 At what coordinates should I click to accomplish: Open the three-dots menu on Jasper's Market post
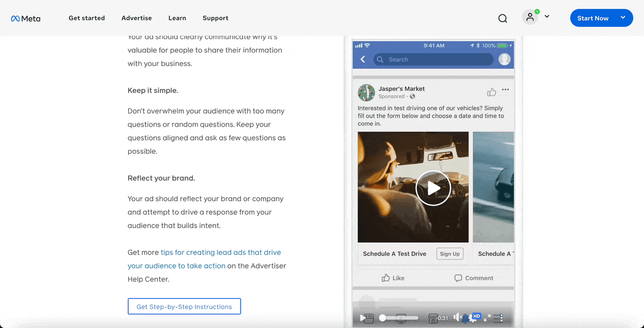click(505, 90)
